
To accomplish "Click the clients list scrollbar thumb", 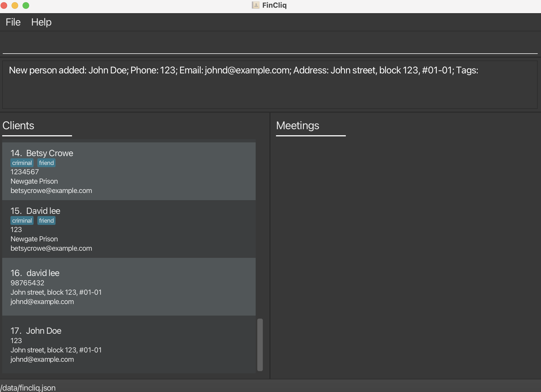I will pyautogui.click(x=260, y=344).
